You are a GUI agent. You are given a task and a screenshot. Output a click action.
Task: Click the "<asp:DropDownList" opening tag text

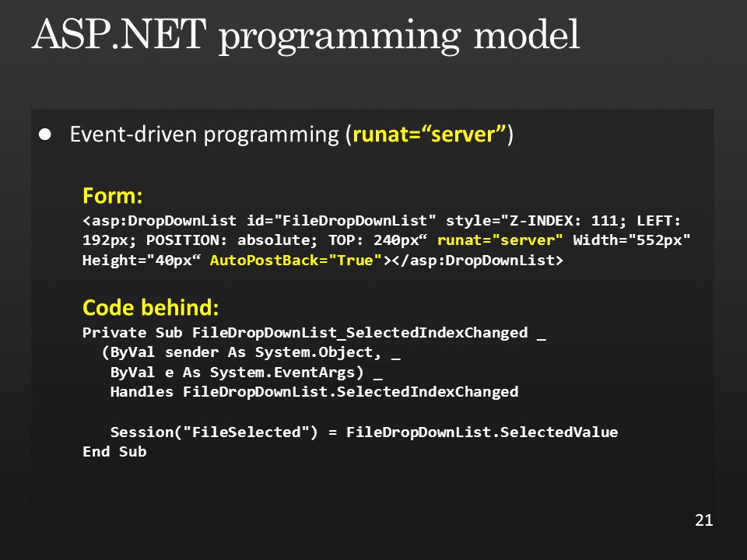coord(159,221)
